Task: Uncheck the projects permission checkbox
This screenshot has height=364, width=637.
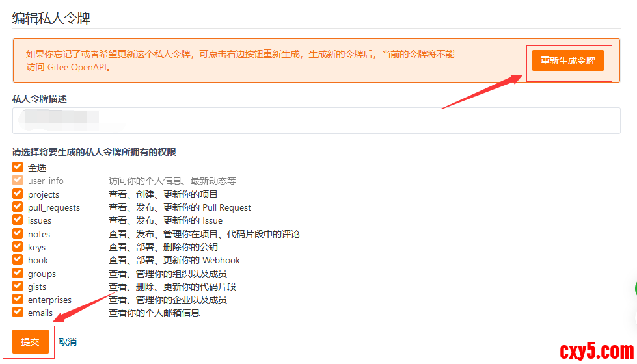Action: click(x=18, y=194)
